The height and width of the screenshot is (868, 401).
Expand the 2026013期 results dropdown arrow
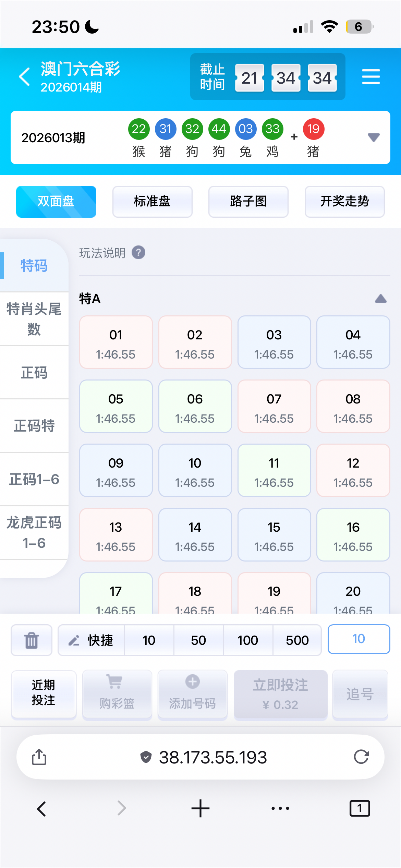[x=373, y=137]
